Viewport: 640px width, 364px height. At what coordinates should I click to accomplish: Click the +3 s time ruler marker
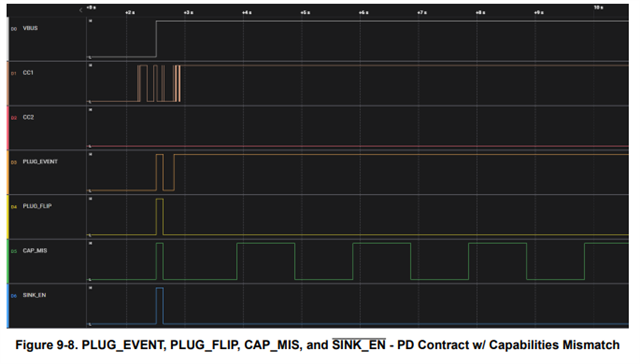pos(188,13)
